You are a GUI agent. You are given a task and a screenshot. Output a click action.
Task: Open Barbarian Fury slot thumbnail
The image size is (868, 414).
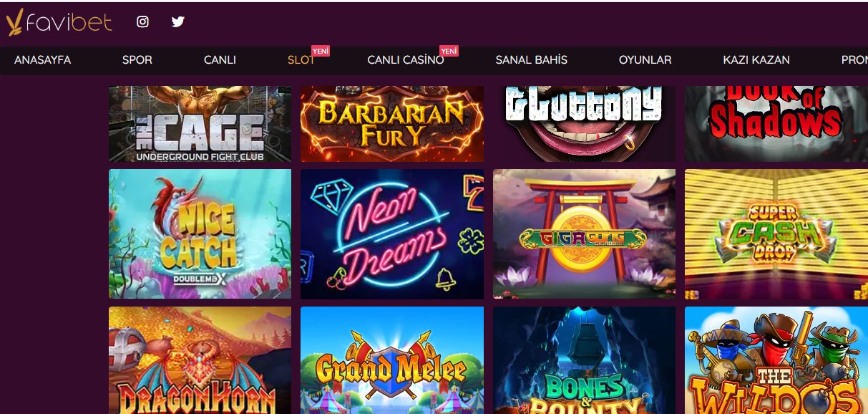(392, 124)
